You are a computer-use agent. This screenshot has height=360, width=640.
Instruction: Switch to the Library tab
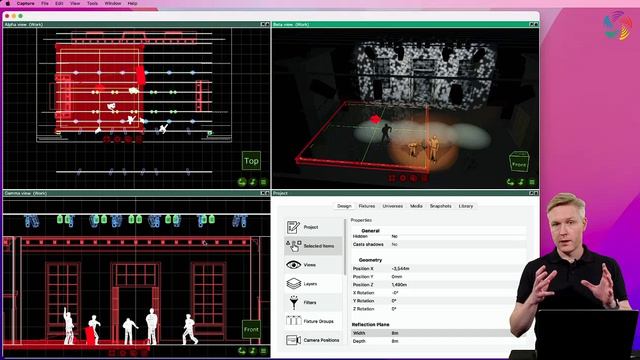pos(466,206)
